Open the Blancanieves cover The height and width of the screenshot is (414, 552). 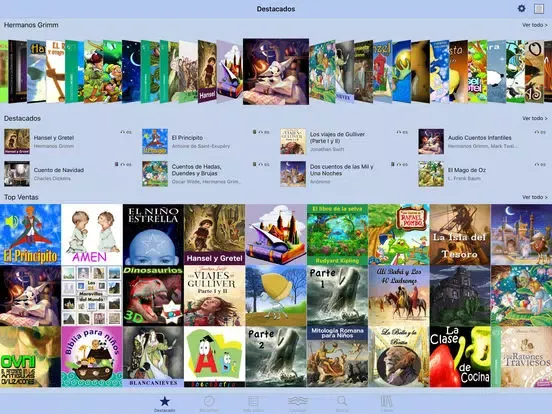point(153,357)
